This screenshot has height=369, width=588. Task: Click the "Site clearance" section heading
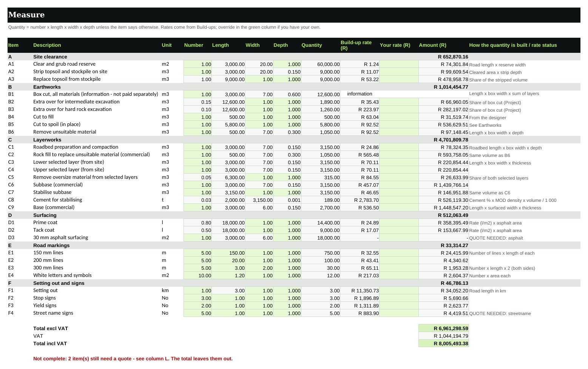pyautogui.click(x=50, y=57)
